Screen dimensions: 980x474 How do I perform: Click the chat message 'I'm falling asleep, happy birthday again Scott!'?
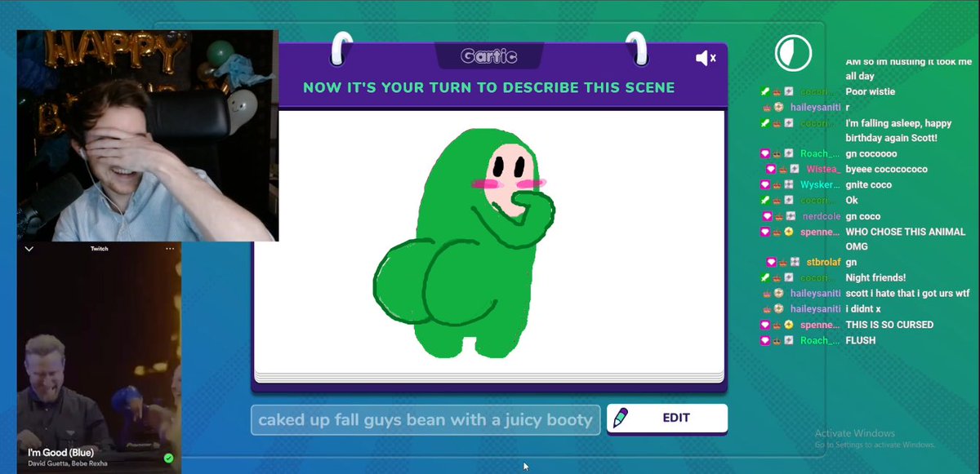click(x=898, y=131)
